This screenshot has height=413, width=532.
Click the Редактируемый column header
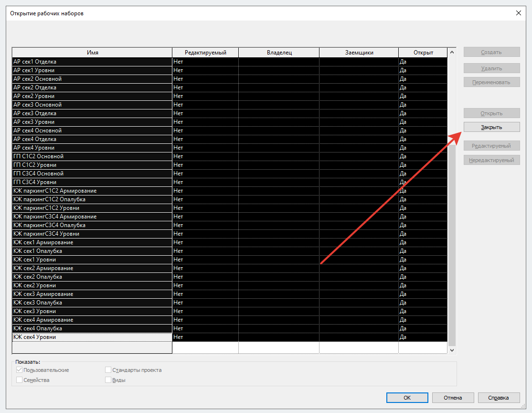point(205,53)
